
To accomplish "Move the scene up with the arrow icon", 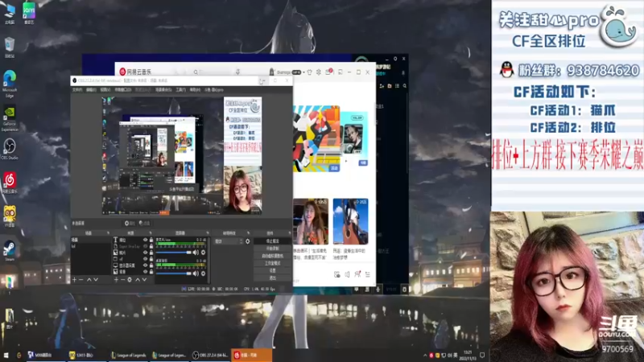I will (x=89, y=279).
